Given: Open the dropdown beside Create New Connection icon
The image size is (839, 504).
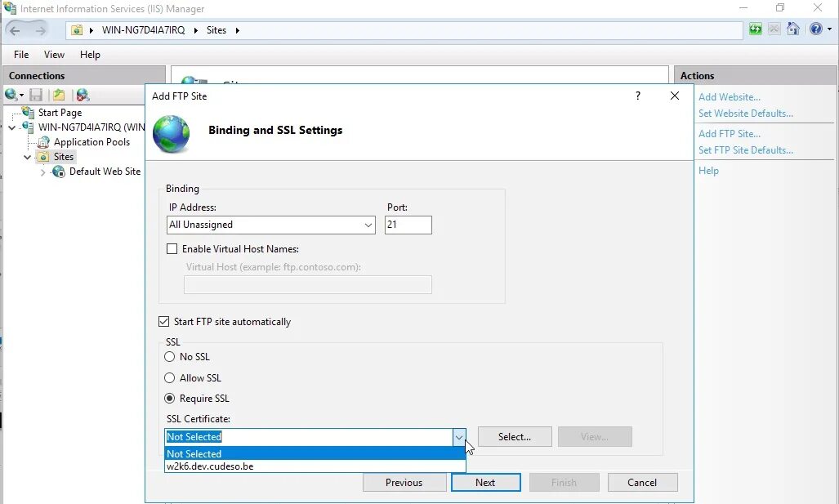Looking at the screenshot, I should point(21,96).
